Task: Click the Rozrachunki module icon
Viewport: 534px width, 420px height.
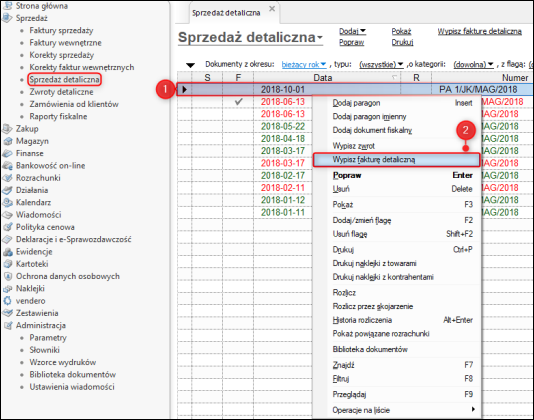Action: pos(7,177)
